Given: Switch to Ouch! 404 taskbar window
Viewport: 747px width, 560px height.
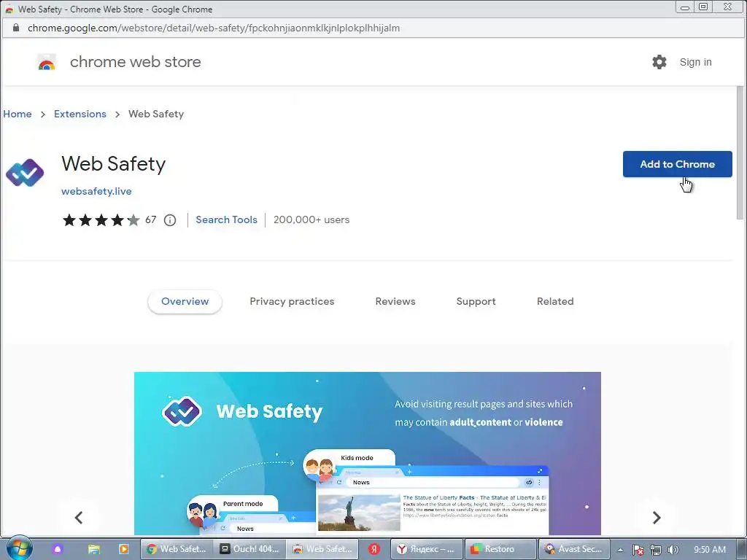Looking at the screenshot, I should (249, 549).
